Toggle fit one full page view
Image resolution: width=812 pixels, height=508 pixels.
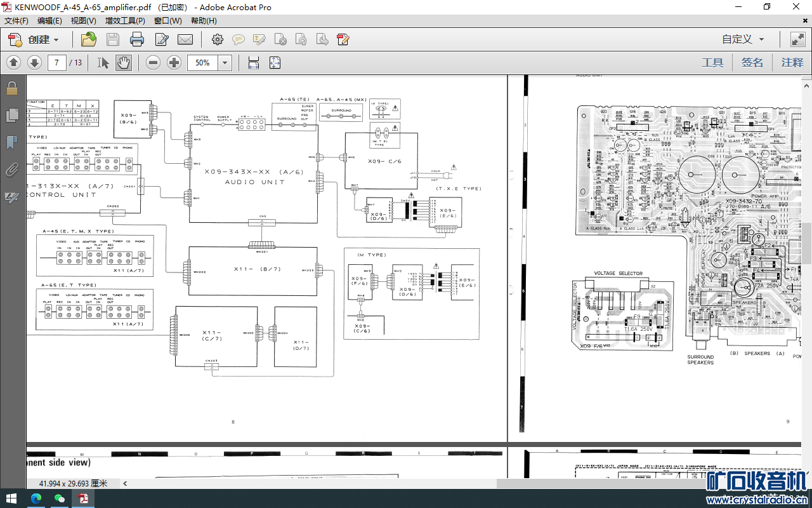(x=275, y=63)
